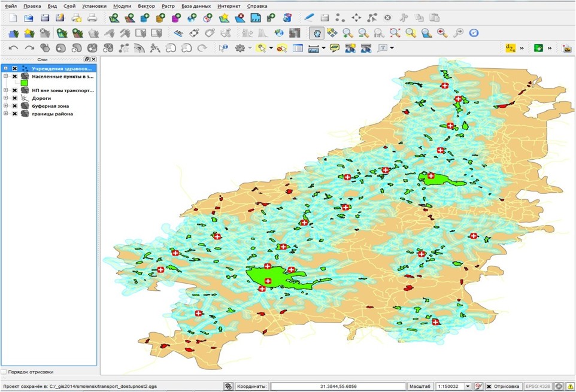Toggle visibility of the Дороги layer

click(15, 98)
